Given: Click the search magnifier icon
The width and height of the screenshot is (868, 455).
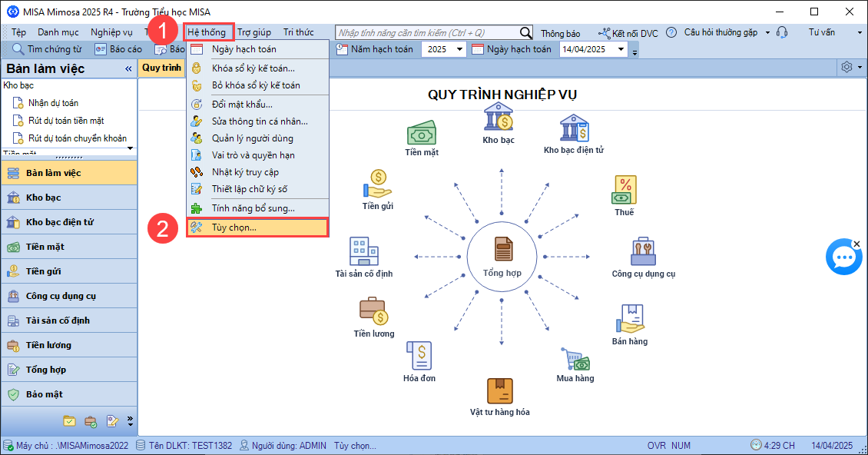Looking at the screenshot, I should 526,33.
